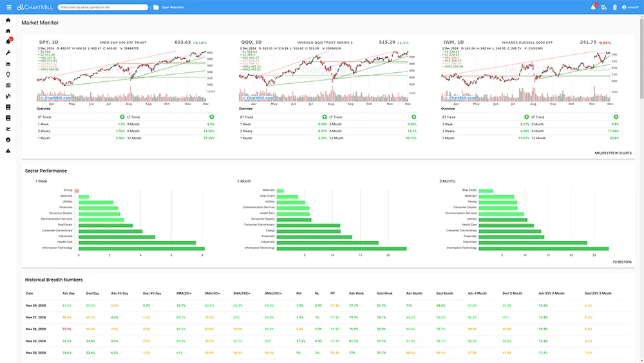The image size is (644, 363).
Task: Sort by the NL column header
Action: pos(317,293)
